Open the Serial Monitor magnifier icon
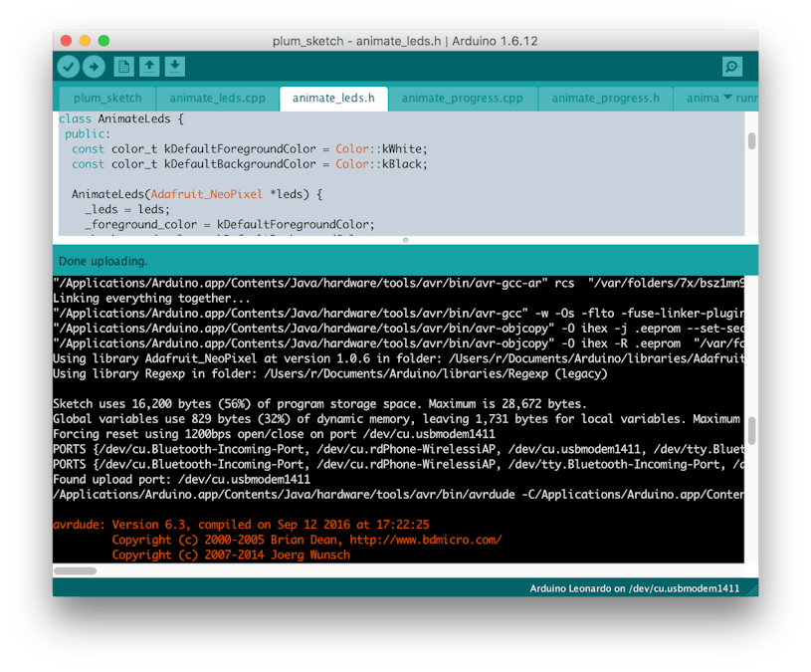Screen dimensions: 811x672 732,67
